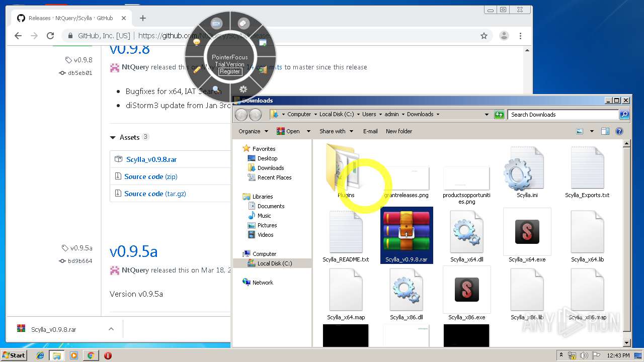Toggle the preview pane in Explorer
Viewport: 644px width, 362px height.
(x=605, y=131)
